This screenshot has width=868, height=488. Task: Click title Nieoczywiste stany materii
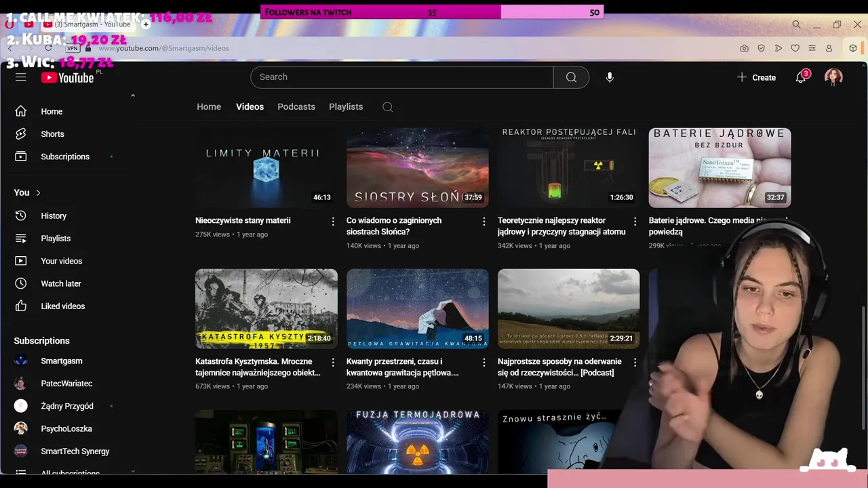click(x=243, y=220)
